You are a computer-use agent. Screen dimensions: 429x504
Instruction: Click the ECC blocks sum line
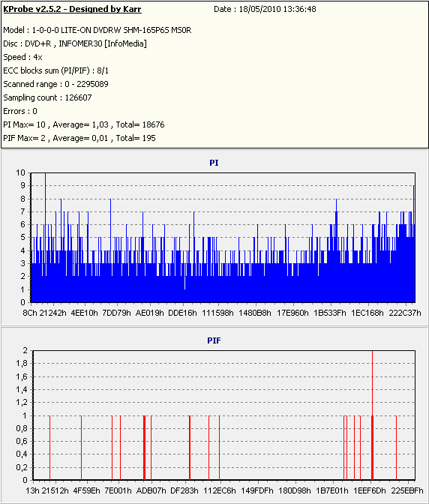56,70
